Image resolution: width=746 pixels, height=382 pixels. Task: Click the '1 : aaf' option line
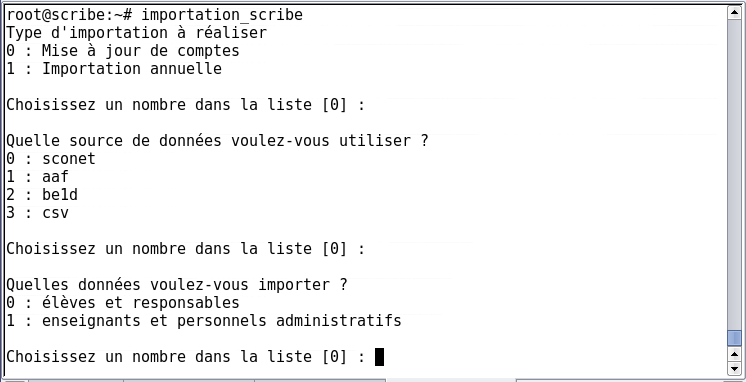point(38,177)
